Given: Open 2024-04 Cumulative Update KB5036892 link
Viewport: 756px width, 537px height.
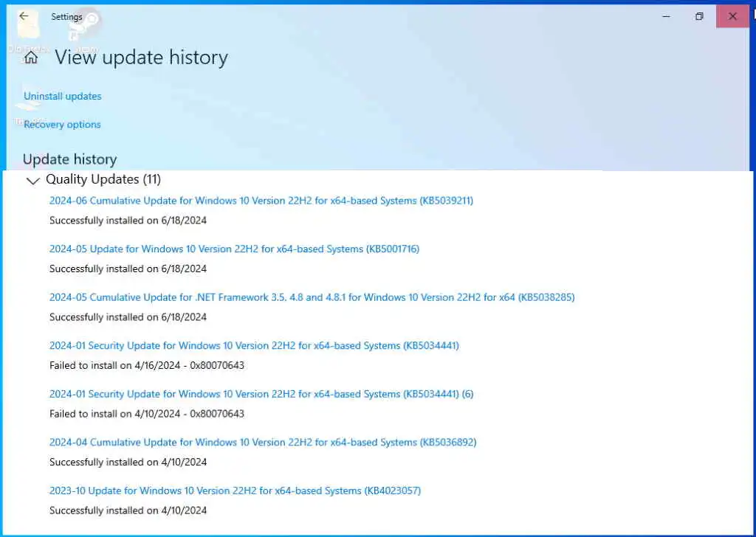Looking at the screenshot, I should pos(263,442).
